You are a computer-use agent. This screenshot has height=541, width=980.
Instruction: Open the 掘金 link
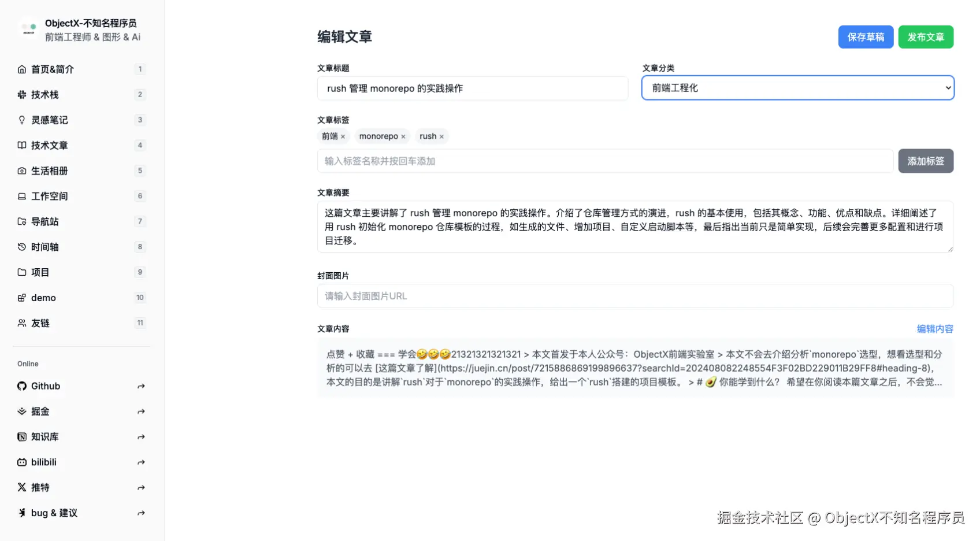[81, 412]
